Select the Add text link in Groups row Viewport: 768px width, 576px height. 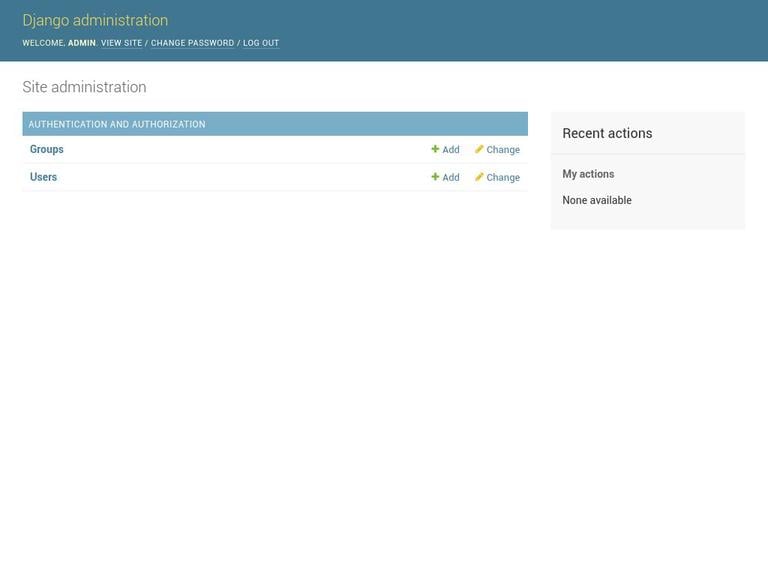[451, 150]
